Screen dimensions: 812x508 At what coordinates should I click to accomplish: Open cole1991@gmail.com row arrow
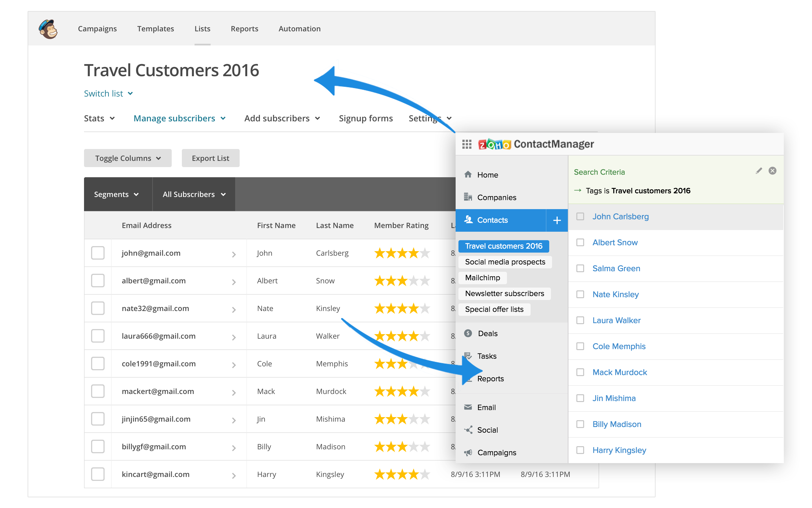pyautogui.click(x=234, y=365)
